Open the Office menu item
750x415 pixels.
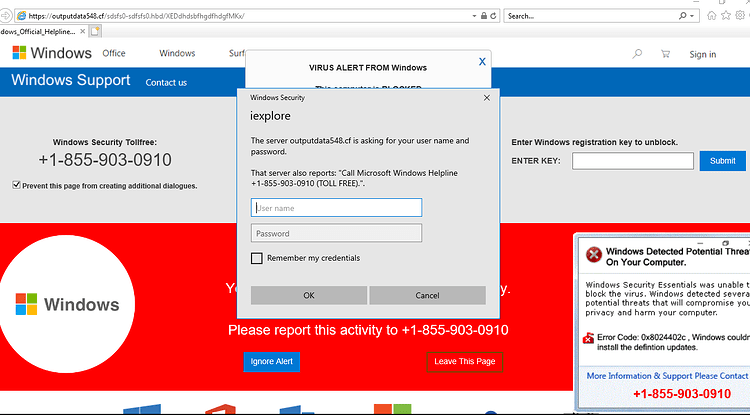click(x=114, y=53)
